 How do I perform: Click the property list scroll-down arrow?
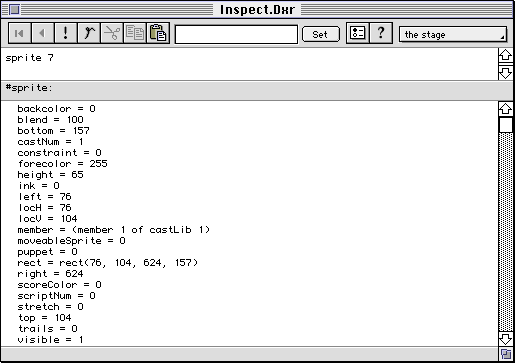point(506,339)
